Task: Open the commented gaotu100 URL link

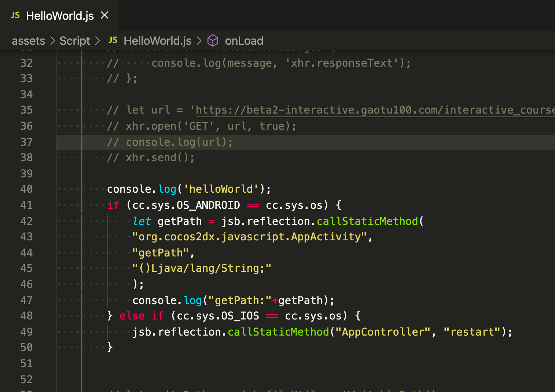Action: (375, 110)
